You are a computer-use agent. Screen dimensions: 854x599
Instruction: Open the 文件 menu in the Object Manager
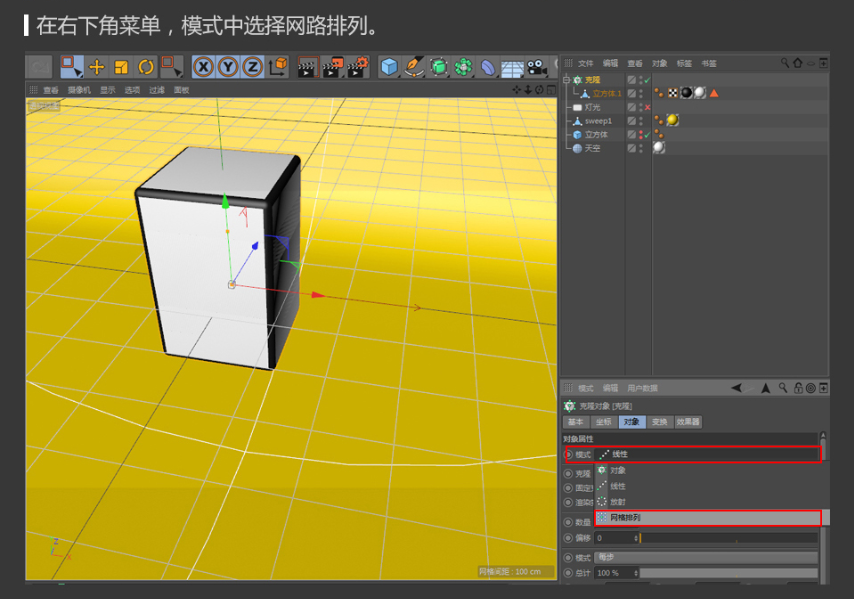click(585, 63)
